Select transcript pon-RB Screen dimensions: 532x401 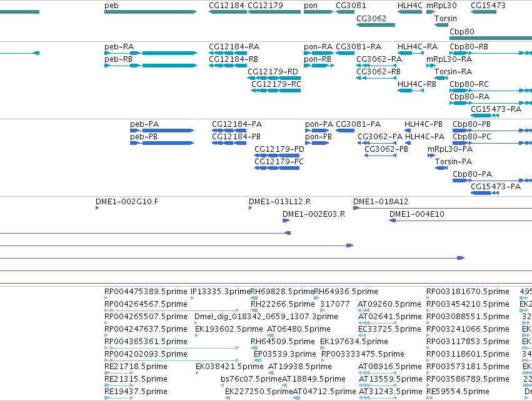click(x=319, y=66)
